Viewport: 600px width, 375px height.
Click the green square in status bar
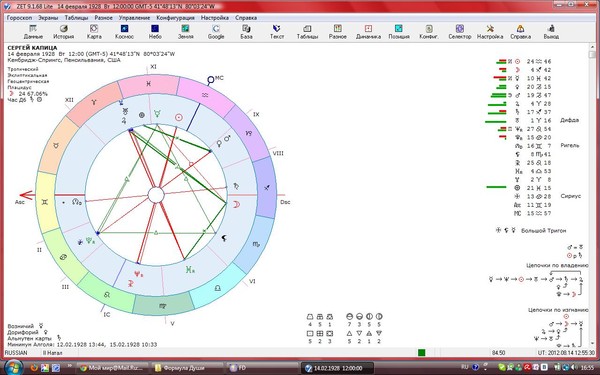tap(422, 352)
